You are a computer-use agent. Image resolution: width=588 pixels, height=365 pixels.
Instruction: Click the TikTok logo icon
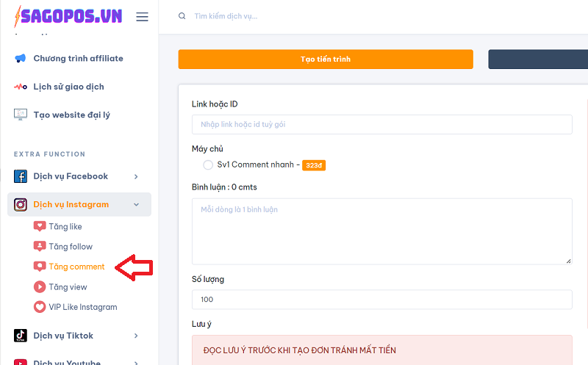pyautogui.click(x=21, y=336)
